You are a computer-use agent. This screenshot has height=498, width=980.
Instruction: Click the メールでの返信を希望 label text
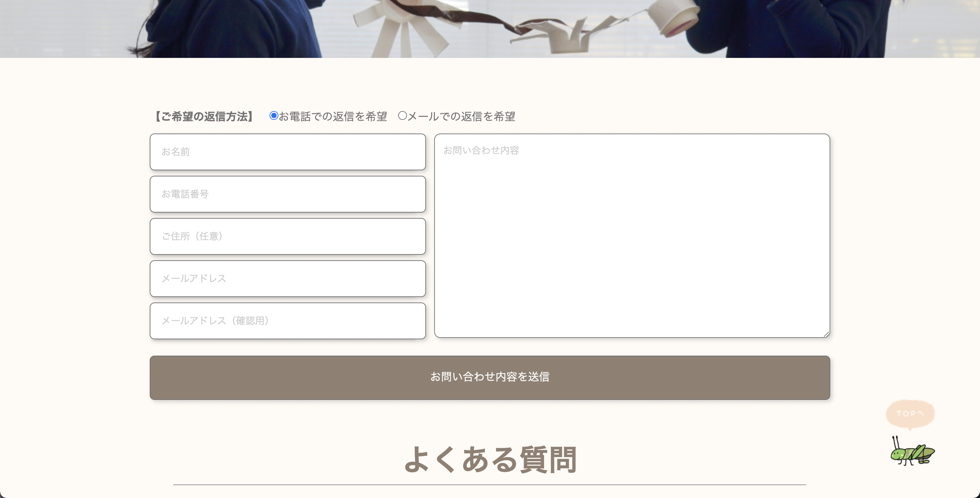tap(461, 116)
